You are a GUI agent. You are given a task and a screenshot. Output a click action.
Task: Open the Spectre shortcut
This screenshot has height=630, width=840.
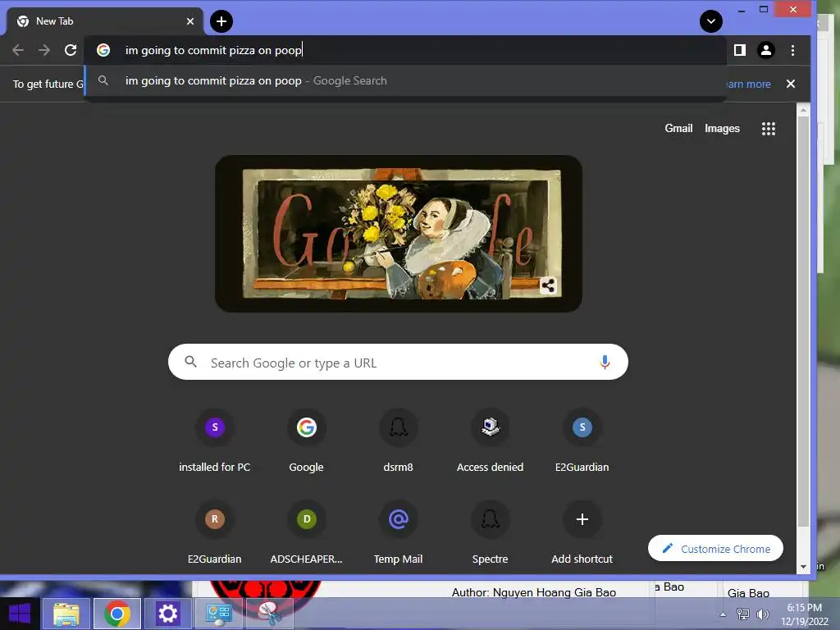(x=491, y=534)
